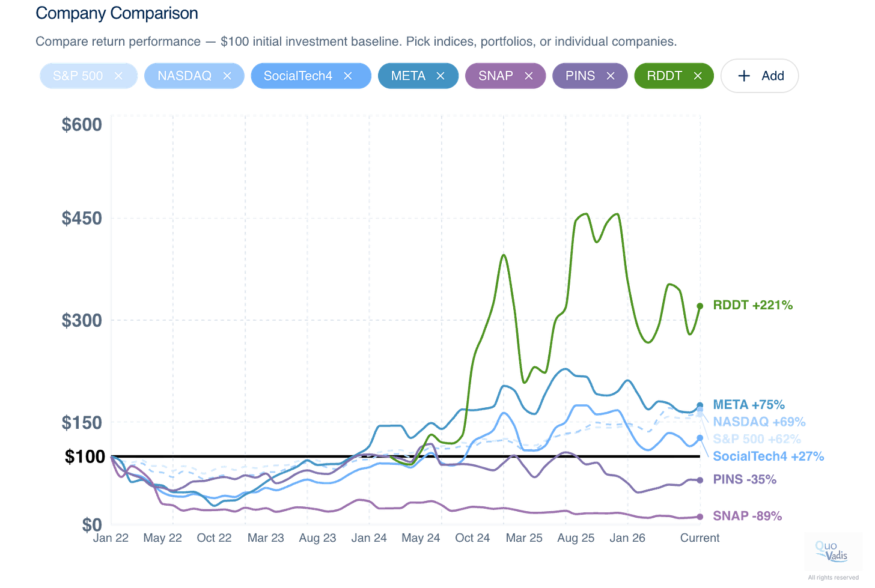Select the PINS chip label

(580, 76)
